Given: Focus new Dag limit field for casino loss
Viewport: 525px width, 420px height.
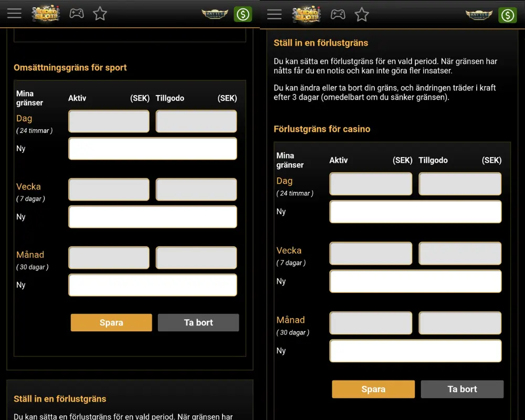Looking at the screenshot, I should pyautogui.click(x=415, y=212).
